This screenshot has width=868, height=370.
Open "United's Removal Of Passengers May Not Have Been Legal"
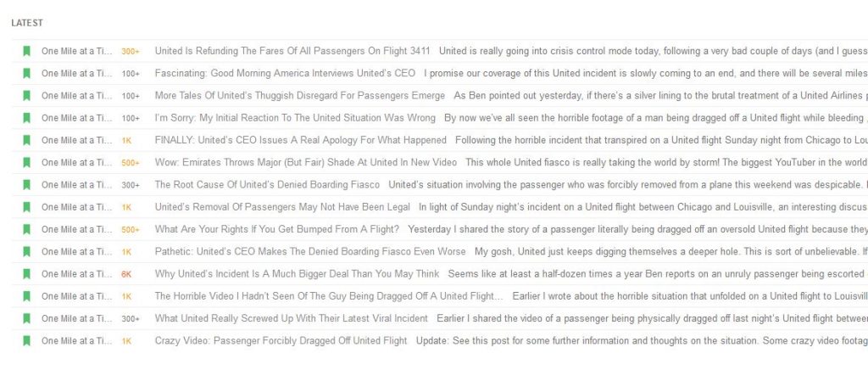282,207
